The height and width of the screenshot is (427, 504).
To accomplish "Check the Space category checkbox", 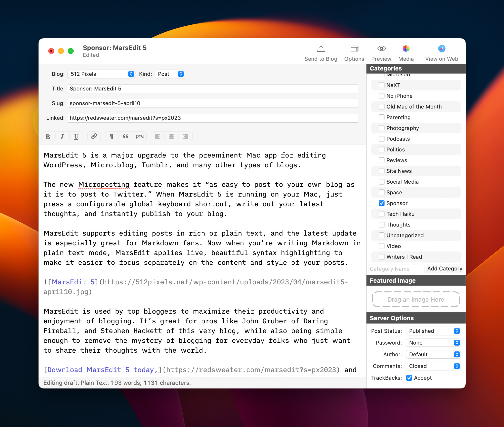I will tap(382, 192).
